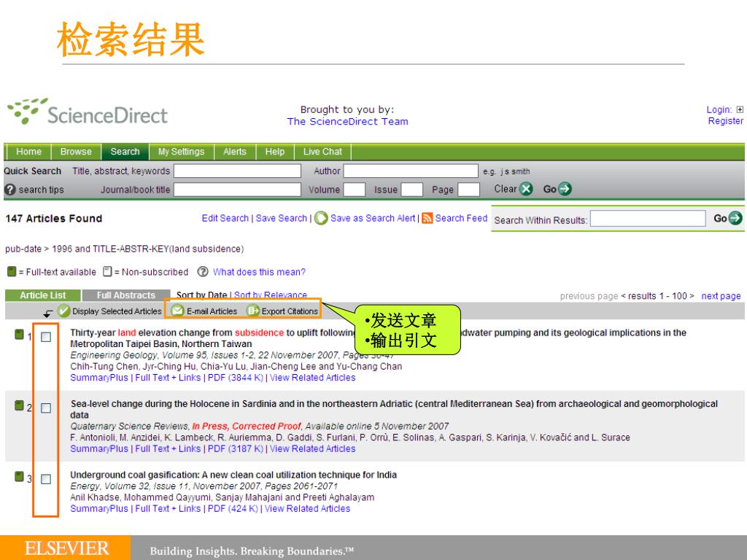The width and height of the screenshot is (747, 560).
Task: Click the Login link
Action: click(x=719, y=109)
